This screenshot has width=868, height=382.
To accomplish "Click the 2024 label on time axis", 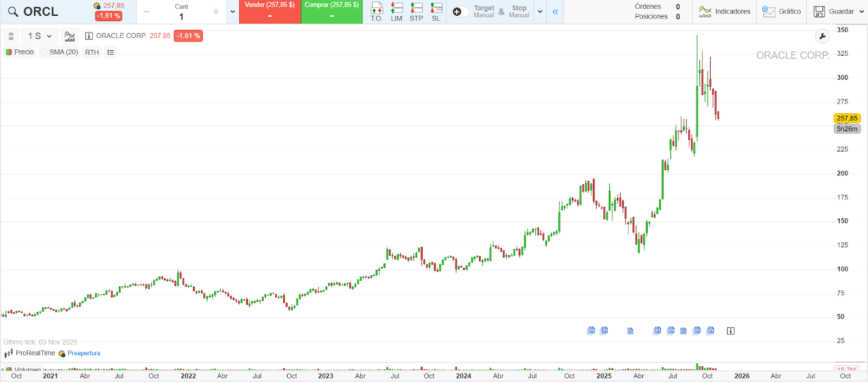I will click(x=463, y=376).
